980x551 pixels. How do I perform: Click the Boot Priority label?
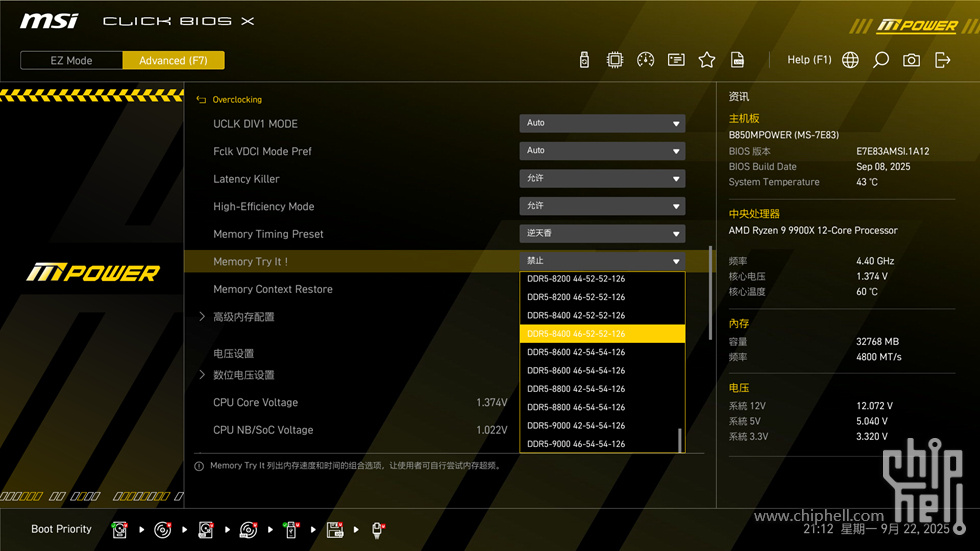pos(61,529)
